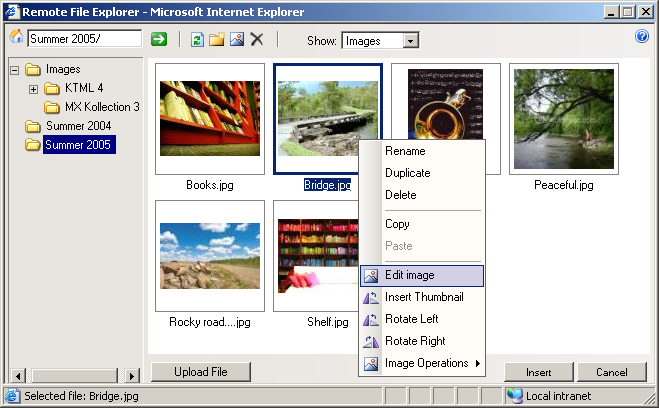659x408 pixels.
Task: Click the Summer 2004 folder icon
Action: [x=33, y=126]
